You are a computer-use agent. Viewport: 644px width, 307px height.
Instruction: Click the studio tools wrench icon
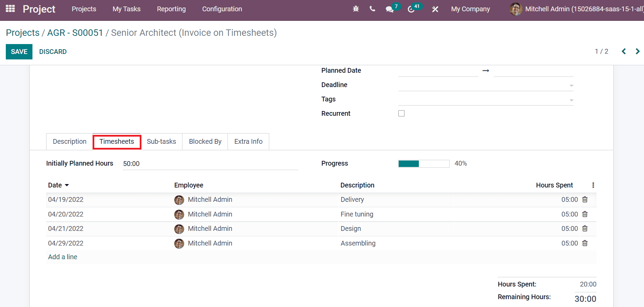[x=435, y=9]
